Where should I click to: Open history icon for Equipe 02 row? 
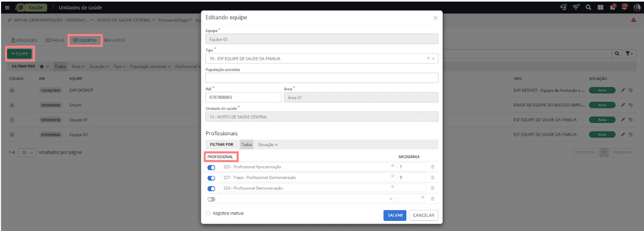pos(631,135)
